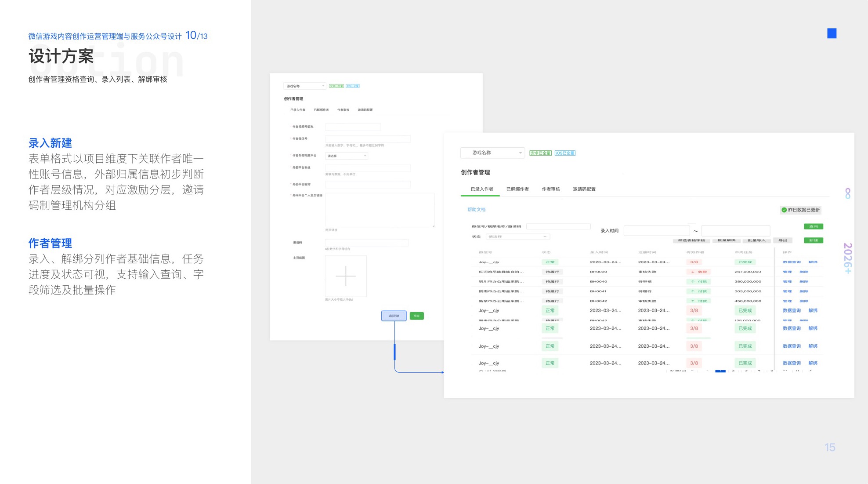Expand the 状态 请选择 dropdown

coord(517,237)
